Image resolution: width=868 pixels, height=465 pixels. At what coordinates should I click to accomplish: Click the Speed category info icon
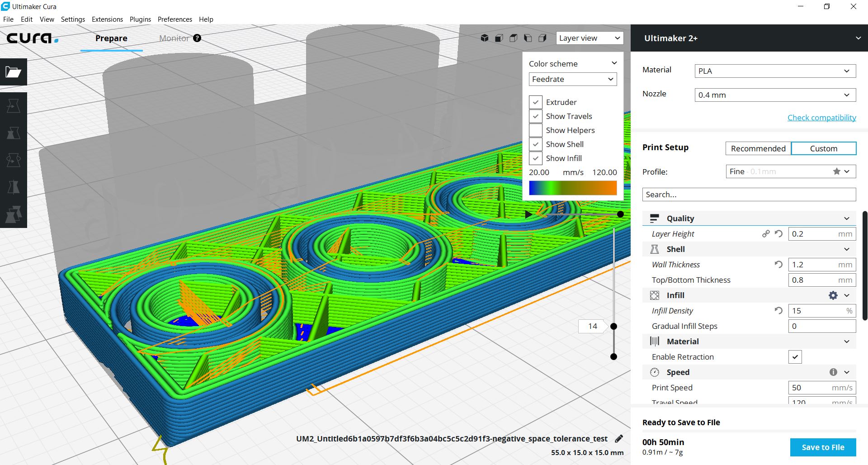click(x=833, y=372)
